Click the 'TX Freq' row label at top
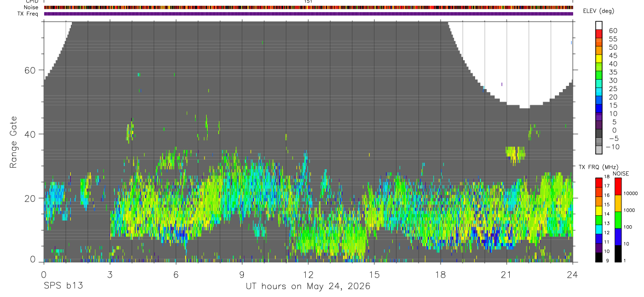Screen dimensions: 644x297 [x=28, y=14]
